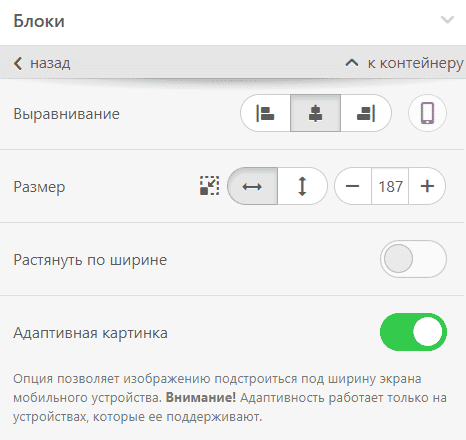Open mobile device alignment settings
This screenshot has width=466, height=440.
(427, 113)
